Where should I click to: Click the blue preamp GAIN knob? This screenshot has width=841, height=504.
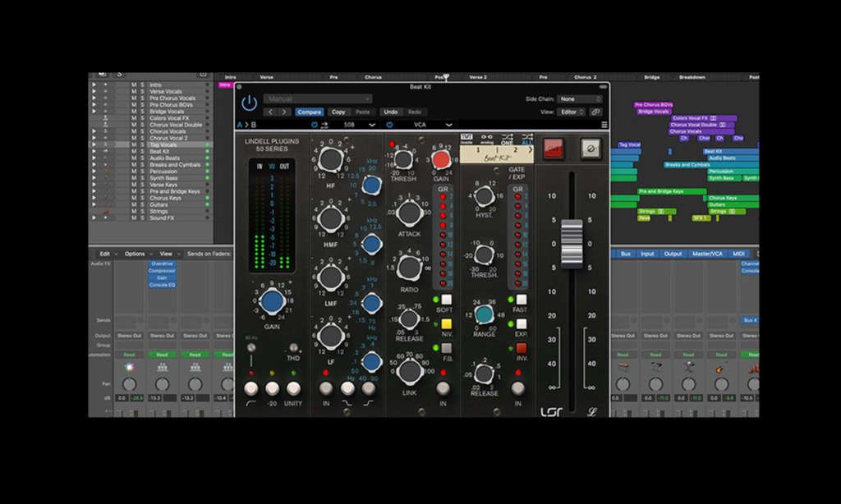click(272, 302)
